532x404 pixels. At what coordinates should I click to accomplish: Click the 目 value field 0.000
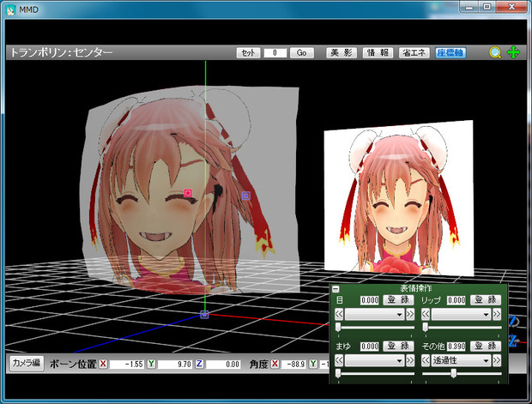pyautogui.click(x=370, y=300)
